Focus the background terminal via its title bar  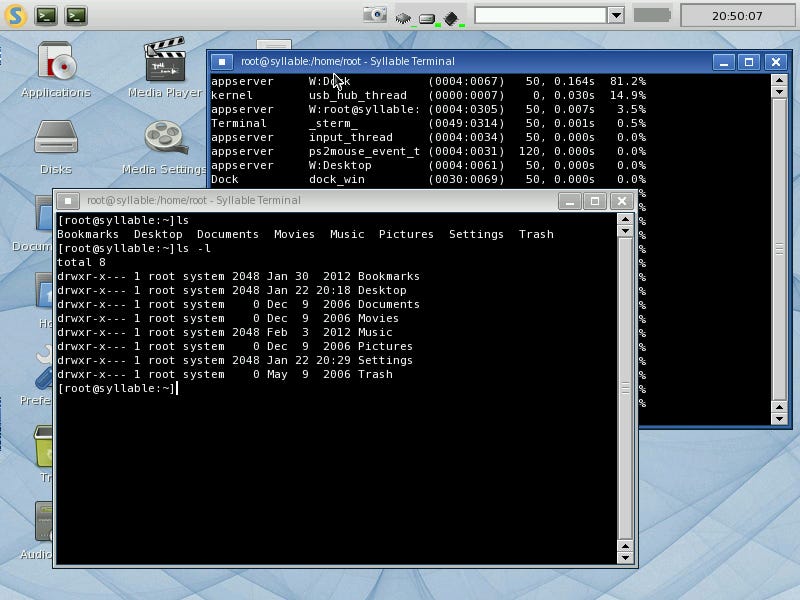point(450,61)
